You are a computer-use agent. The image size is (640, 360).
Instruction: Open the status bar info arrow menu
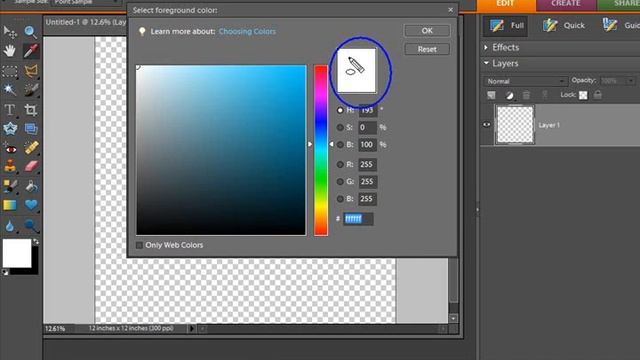(192, 328)
